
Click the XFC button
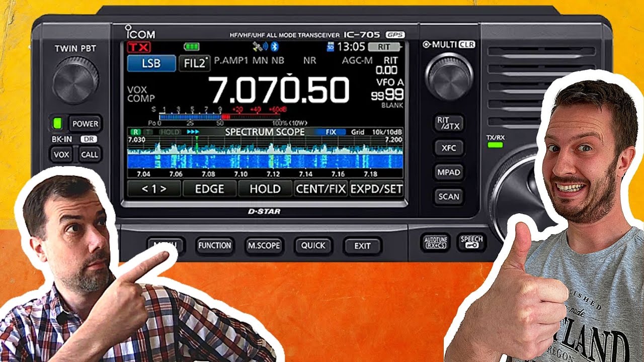[449, 148]
